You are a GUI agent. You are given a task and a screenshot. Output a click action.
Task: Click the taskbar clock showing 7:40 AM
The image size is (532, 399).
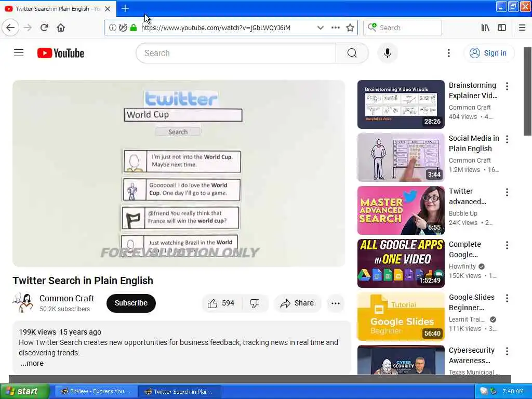pos(513,392)
